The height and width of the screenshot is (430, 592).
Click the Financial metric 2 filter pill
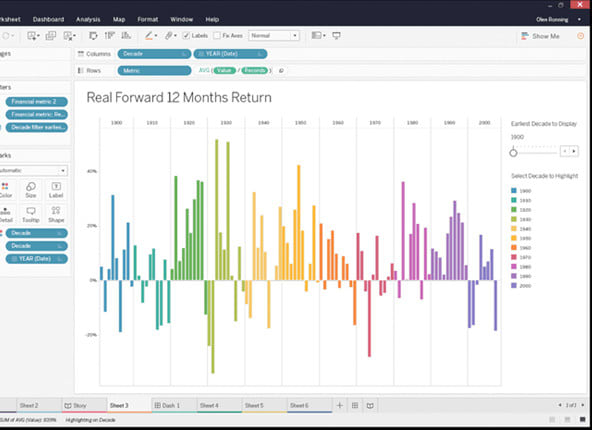tap(37, 102)
